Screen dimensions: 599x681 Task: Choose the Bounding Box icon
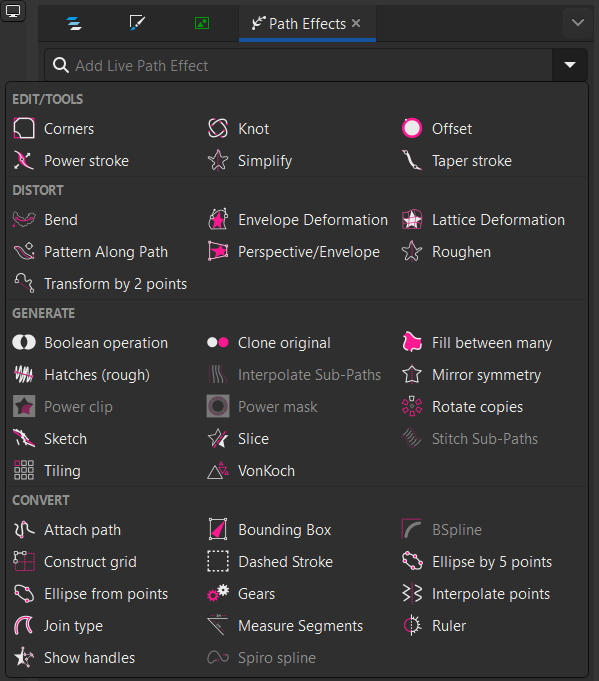pyautogui.click(x=218, y=529)
